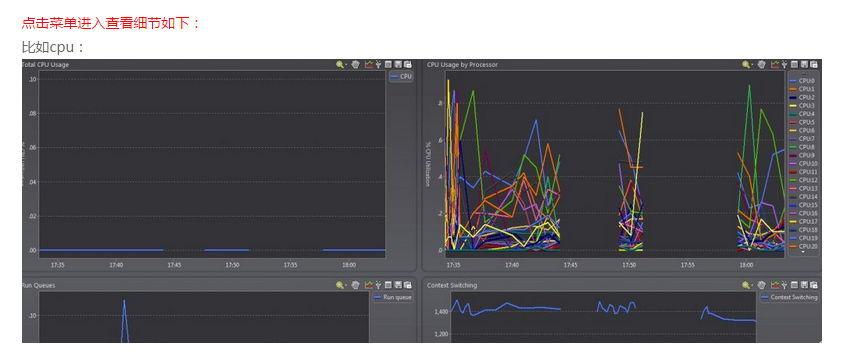Click pan hand icon in Total CPU Usage panel
The width and height of the screenshot is (847, 362).
coord(355,64)
